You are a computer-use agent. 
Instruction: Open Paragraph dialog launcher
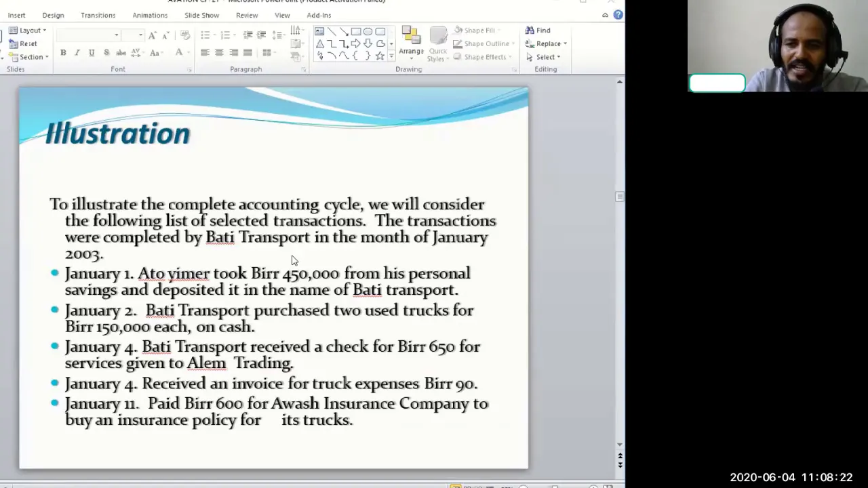coord(303,70)
